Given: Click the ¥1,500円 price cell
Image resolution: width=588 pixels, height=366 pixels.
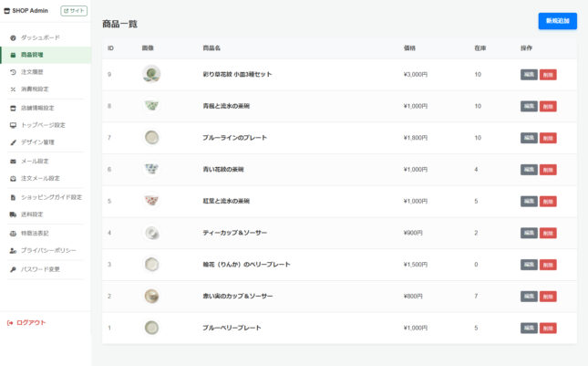Looking at the screenshot, I should [416, 265].
